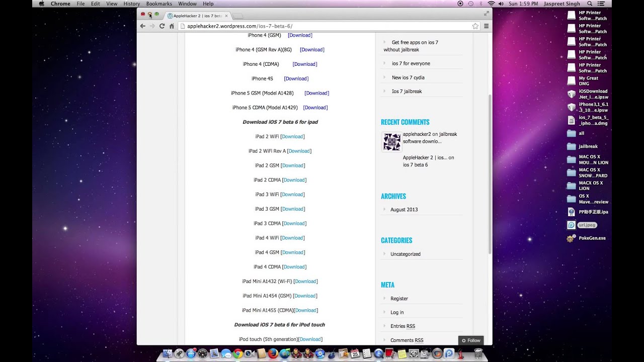644x362 pixels.
Task: Reload the page with the refresh icon
Action: [162, 26]
